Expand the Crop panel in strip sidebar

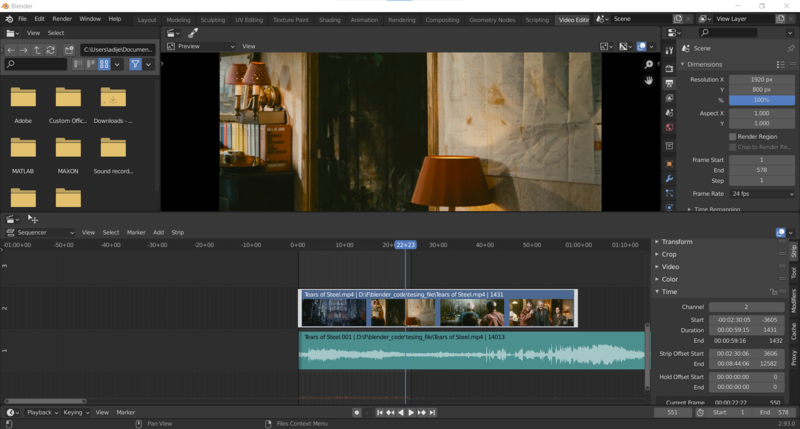coord(669,254)
